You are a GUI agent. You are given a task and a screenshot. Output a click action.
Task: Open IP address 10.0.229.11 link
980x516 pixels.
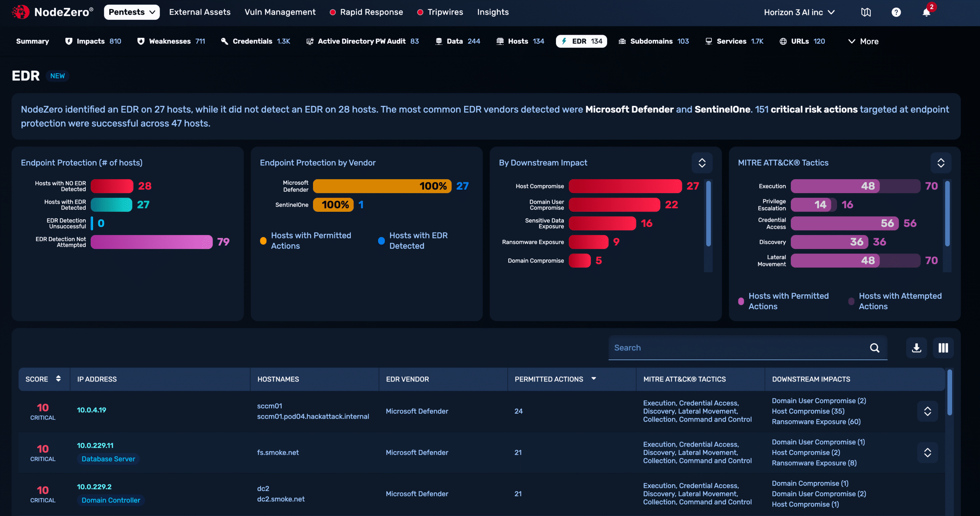(x=95, y=445)
